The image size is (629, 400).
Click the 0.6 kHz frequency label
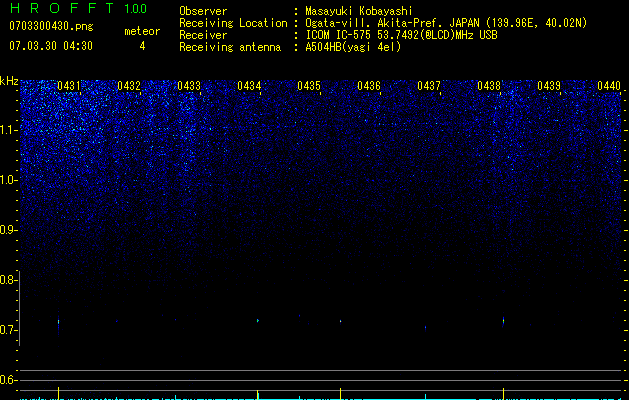[8, 380]
